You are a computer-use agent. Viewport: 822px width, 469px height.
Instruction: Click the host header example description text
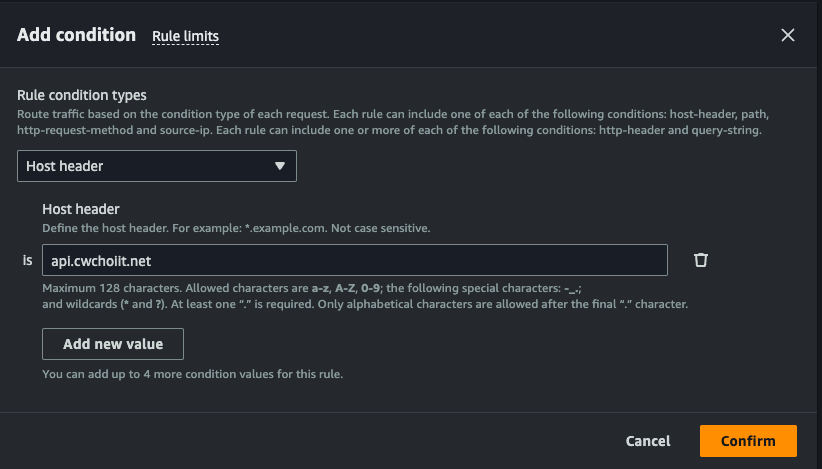(x=236, y=228)
